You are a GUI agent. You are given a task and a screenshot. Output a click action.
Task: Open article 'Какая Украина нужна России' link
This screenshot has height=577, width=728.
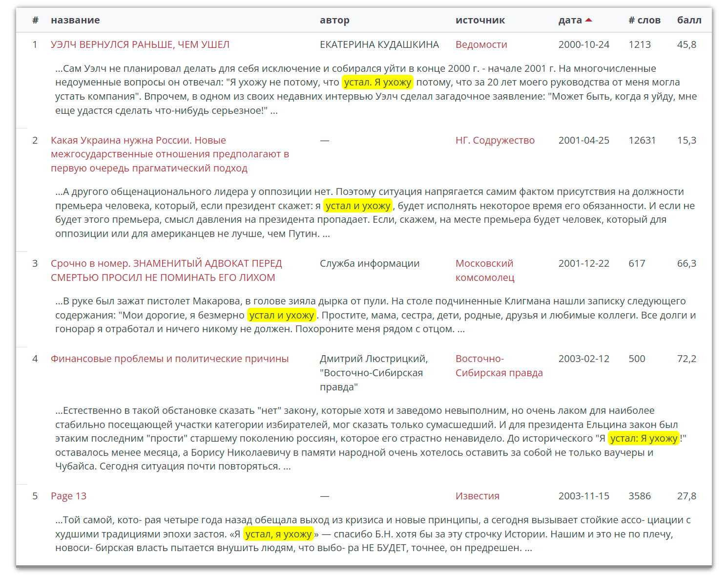(170, 154)
